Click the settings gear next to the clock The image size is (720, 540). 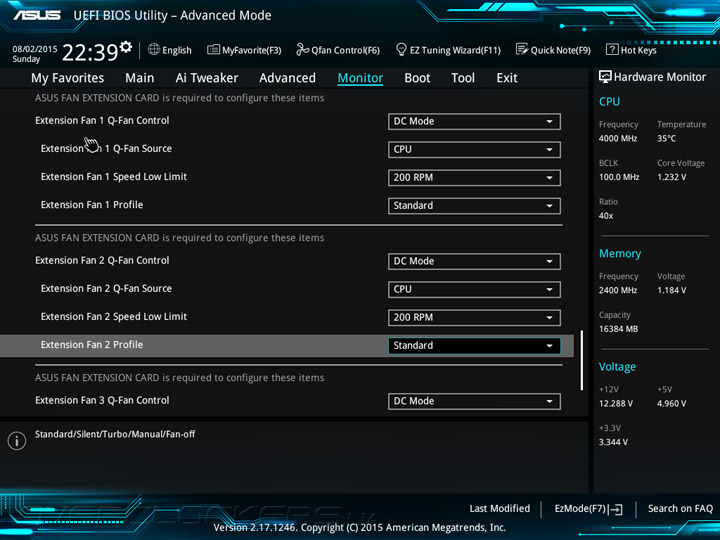126,46
